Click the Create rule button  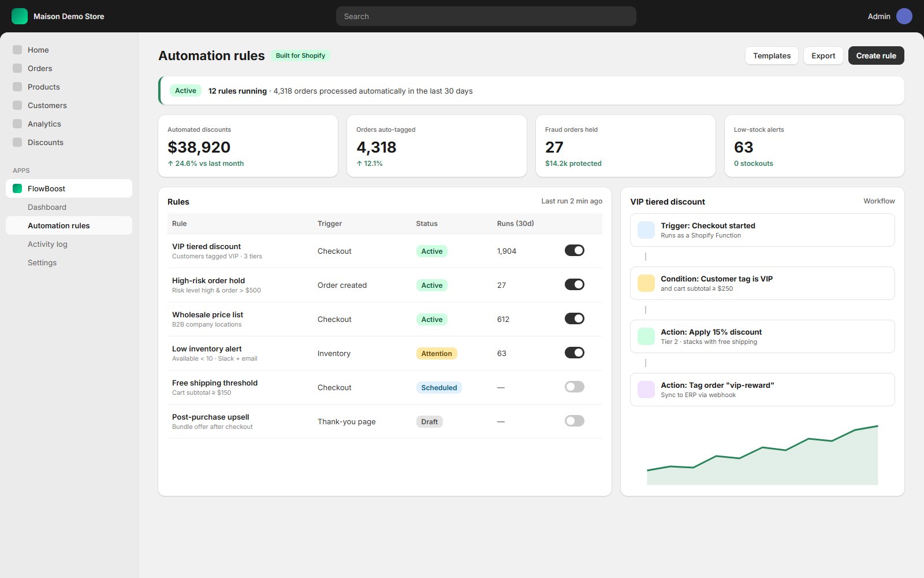tap(876, 55)
